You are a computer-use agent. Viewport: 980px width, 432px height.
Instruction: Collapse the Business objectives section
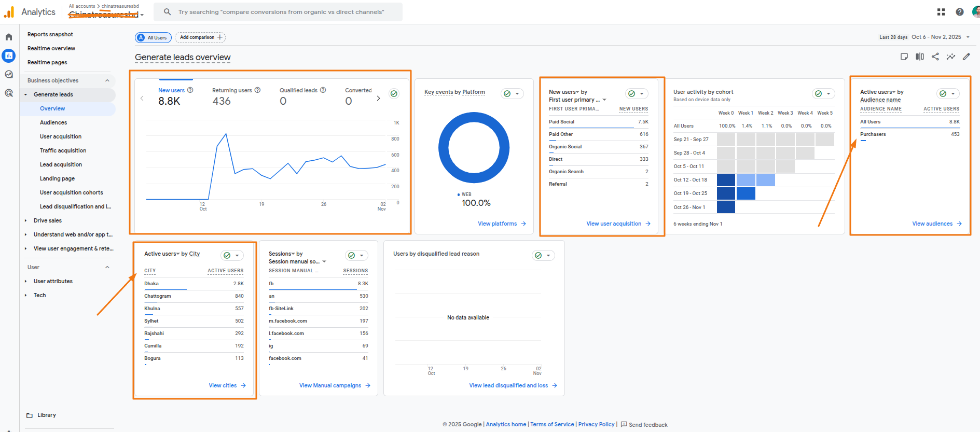click(x=107, y=80)
